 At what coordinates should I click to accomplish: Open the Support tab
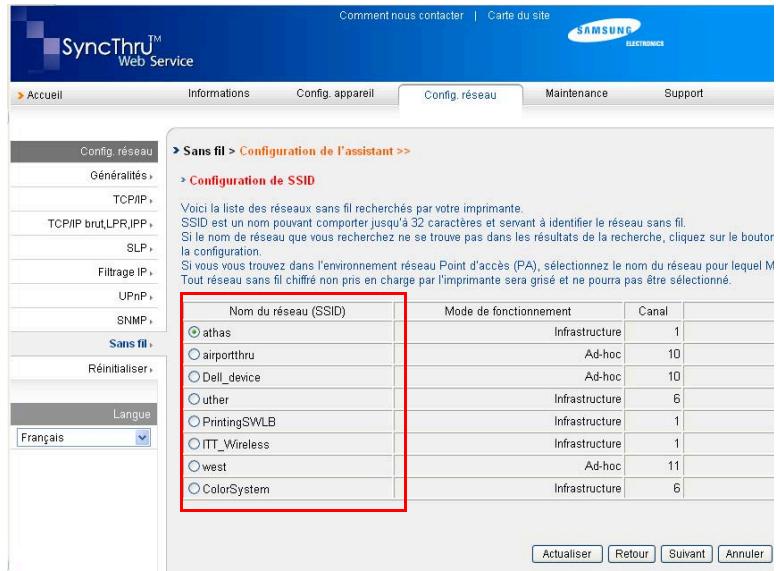point(683,93)
